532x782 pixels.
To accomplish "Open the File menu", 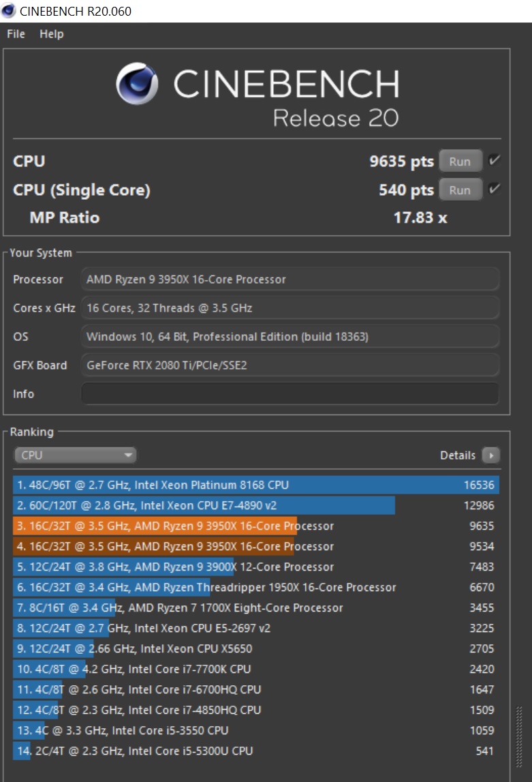I will pos(16,34).
